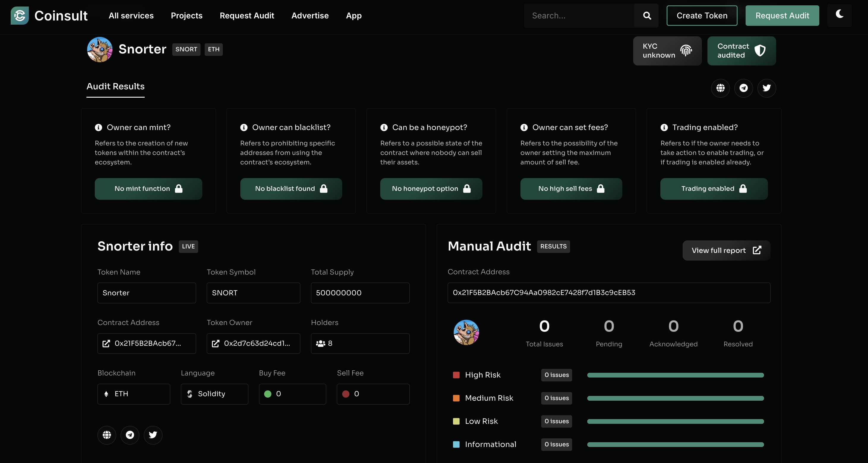
Task: Click the No mint function button
Action: [148, 189]
